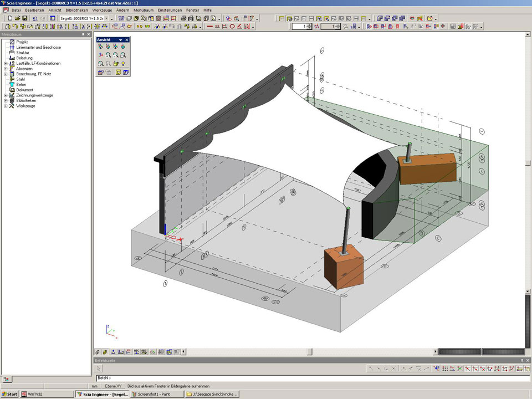Expand the Berechnung, FE-Netz tree node

(6, 74)
